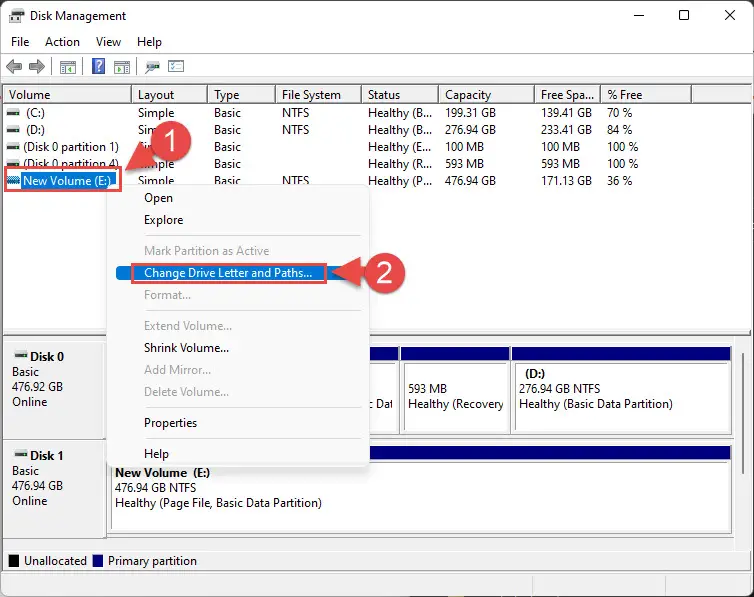Maximize the Disk Management window
The height and width of the screenshot is (597, 754).
[x=684, y=15]
